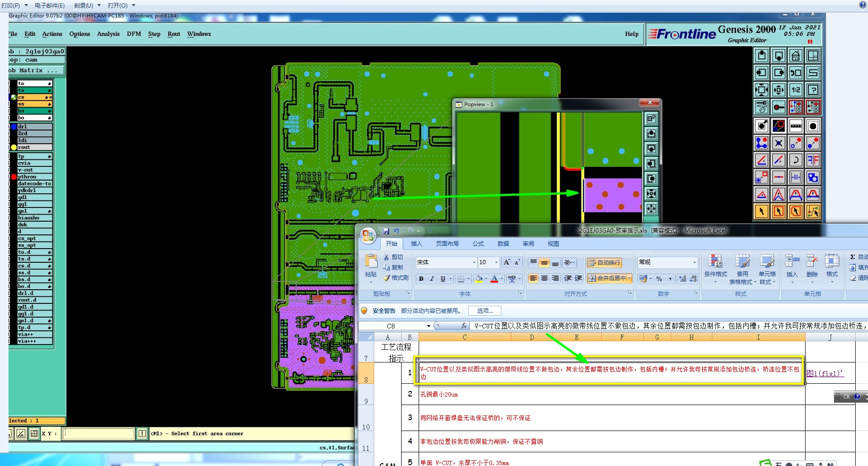Select Excel column C header
Screen dimensions: 868x466
point(465,337)
